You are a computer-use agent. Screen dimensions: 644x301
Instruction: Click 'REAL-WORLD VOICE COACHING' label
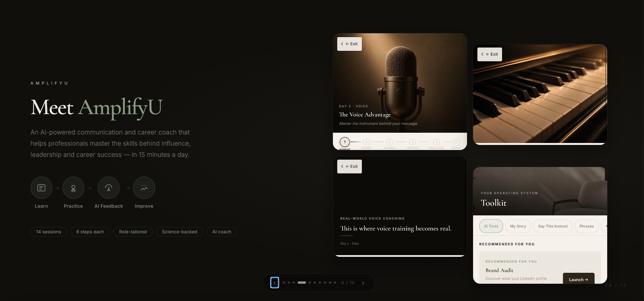[x=372, y=218]
